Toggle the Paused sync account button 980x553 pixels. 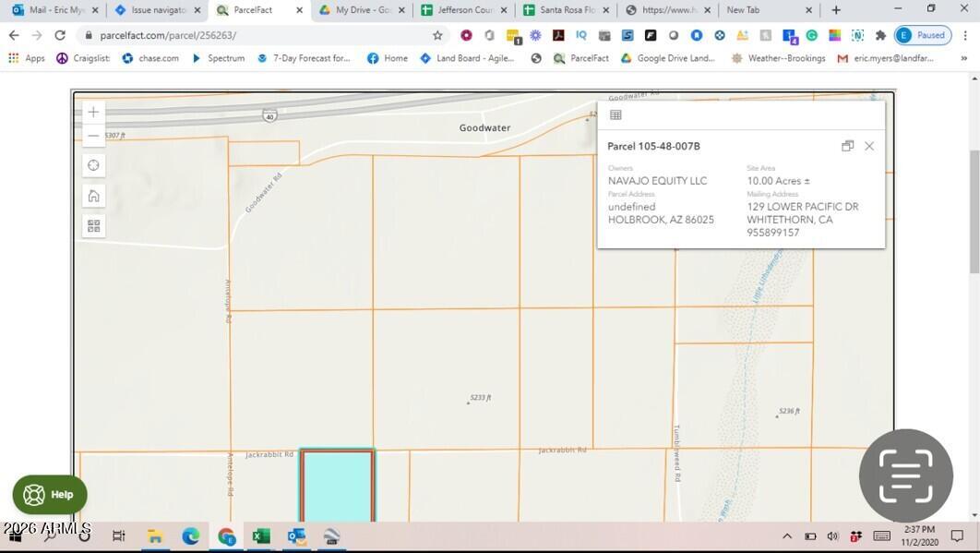point(922,35)
